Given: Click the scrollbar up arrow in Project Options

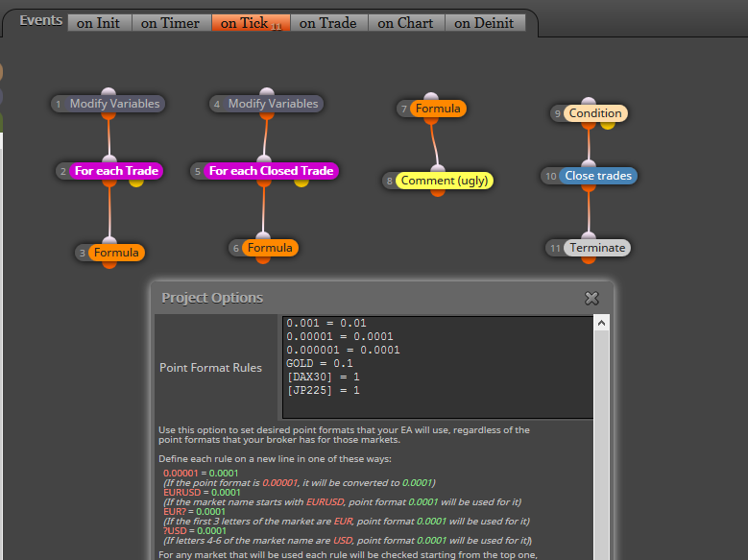Looking at the screenshot, I should point(601,323).
